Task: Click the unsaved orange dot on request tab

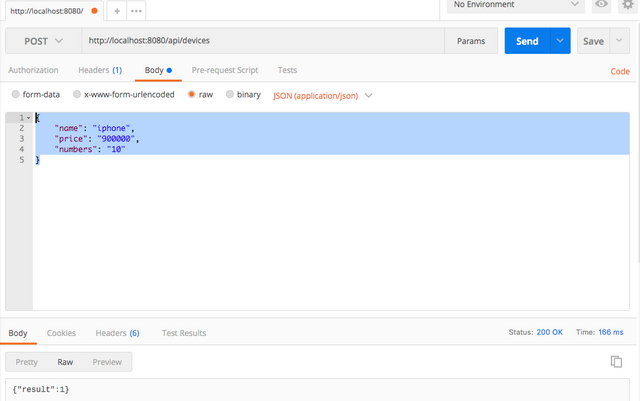Action: (94, 11)
